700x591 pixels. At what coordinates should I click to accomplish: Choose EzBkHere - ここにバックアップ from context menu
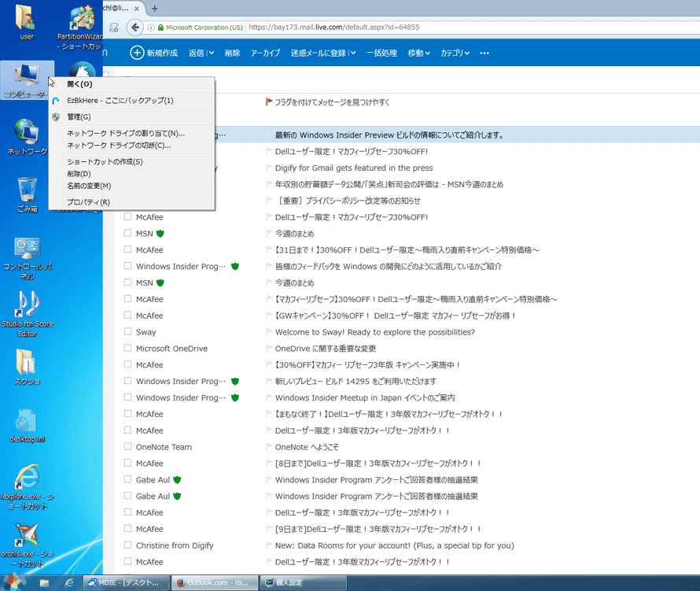point(131,101)
